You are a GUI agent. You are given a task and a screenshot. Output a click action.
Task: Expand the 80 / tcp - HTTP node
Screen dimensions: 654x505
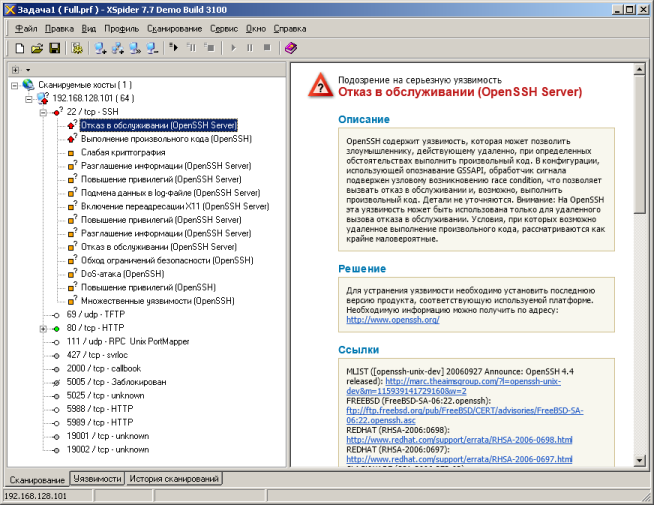(43, 329)
